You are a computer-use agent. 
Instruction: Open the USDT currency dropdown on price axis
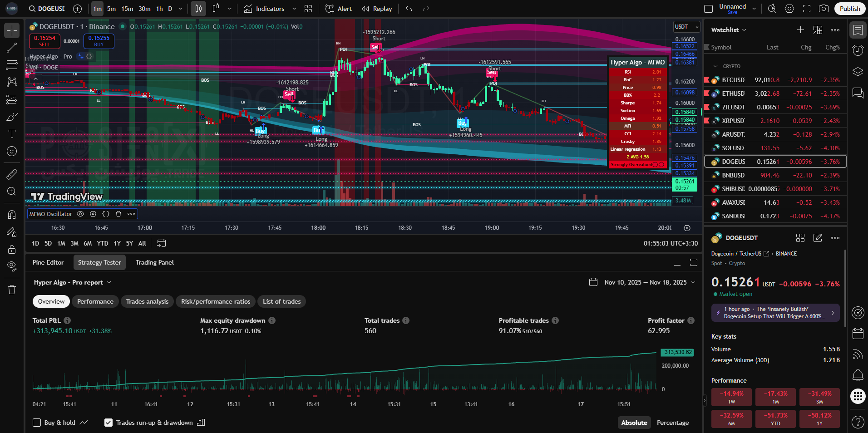pyautogui.click(x=686, y=27)
